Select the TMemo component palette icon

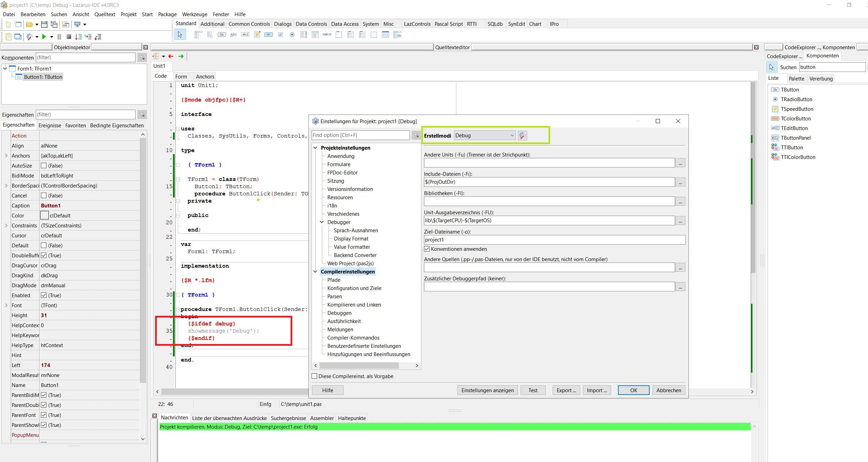(257, 35)
